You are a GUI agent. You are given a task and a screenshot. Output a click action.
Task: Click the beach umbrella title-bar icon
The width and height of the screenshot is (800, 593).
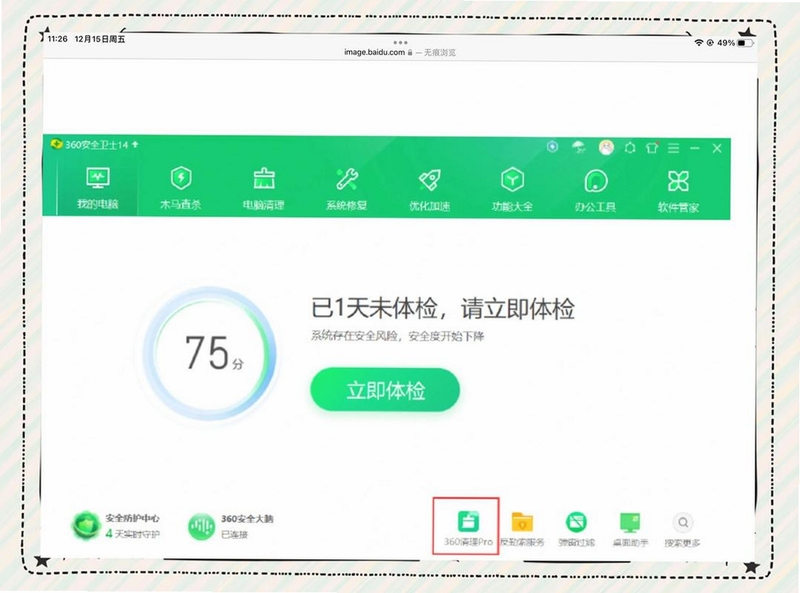579,147
